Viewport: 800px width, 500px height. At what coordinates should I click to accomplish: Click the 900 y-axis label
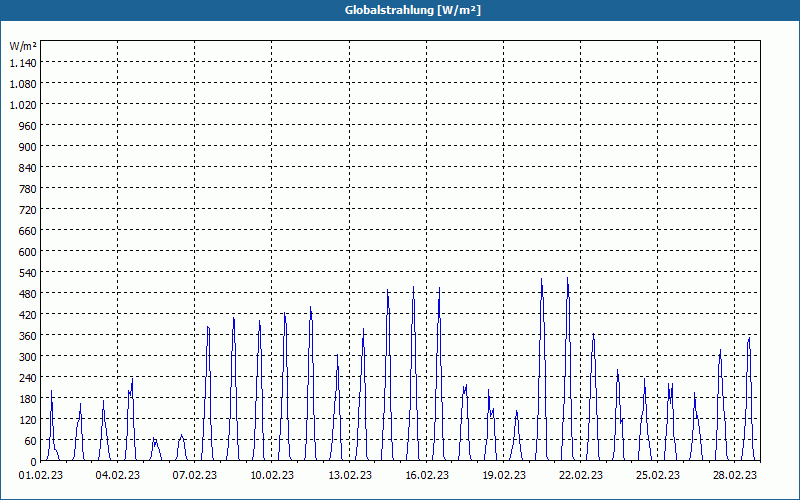point(28,147)
